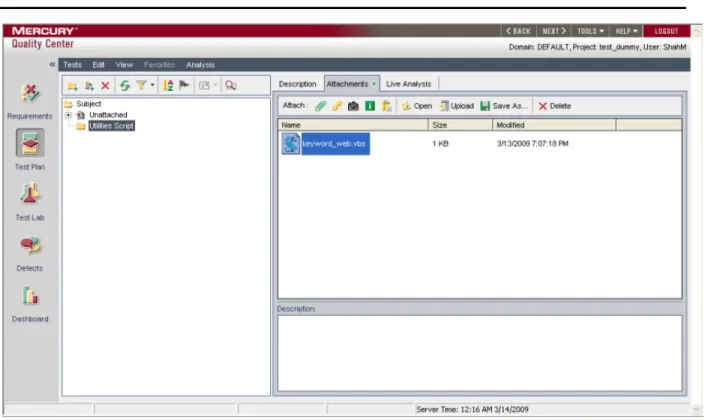
Task: Click the BACK navigation button
Action: (x=518, y=31)
